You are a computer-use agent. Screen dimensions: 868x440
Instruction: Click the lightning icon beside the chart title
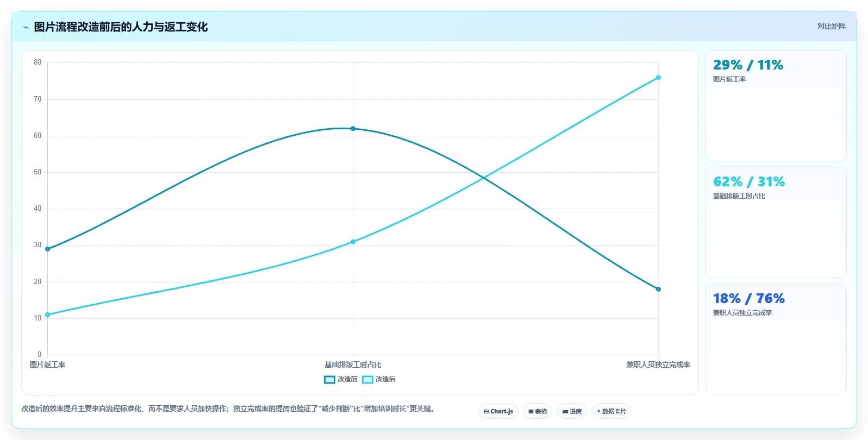click(x=26, y=27)
